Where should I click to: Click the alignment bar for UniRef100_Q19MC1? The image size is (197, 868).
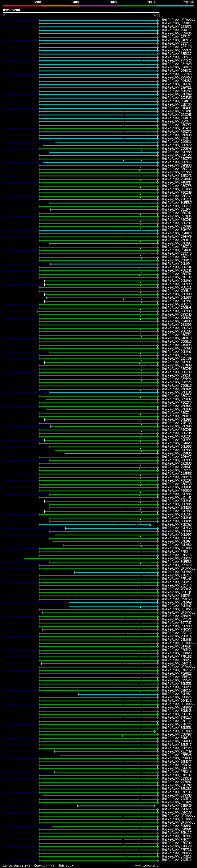(107, 142)
